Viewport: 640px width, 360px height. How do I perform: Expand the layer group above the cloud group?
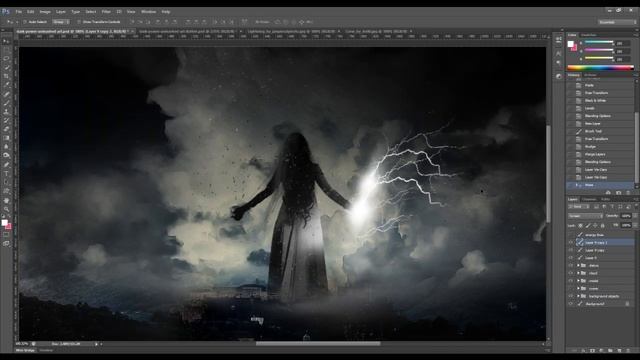[578, 266]
